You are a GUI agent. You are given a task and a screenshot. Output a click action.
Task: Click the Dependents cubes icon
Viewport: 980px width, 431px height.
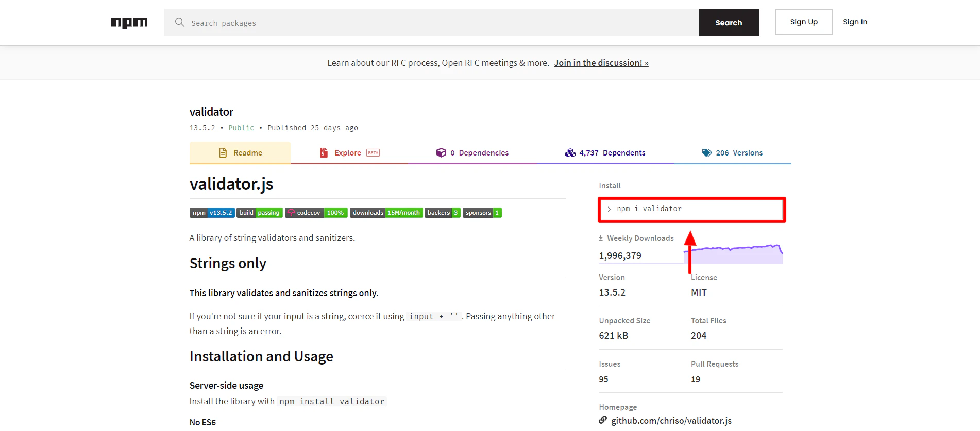pyautogui.click(x=570, y=153)
